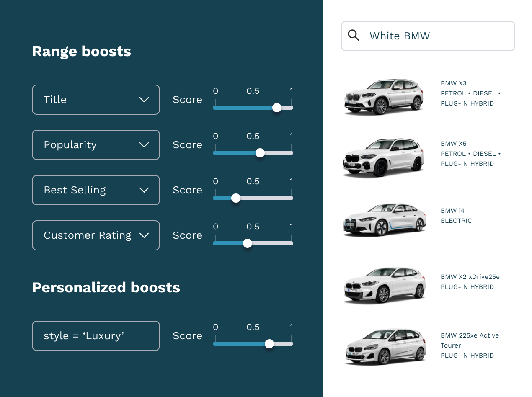
Task: Open the Title boost dropdown
Action: (96, 100)
